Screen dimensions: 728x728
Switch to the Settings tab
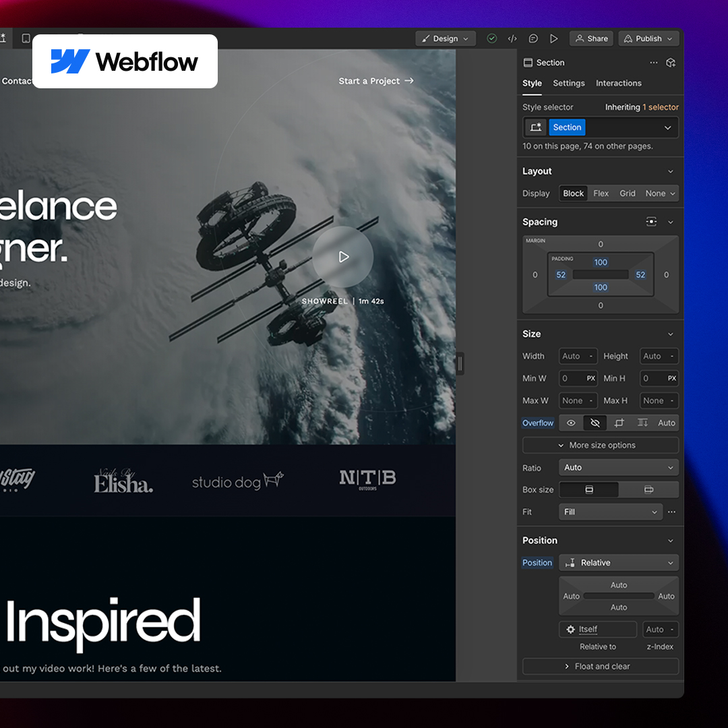click(x=568, y=83)
